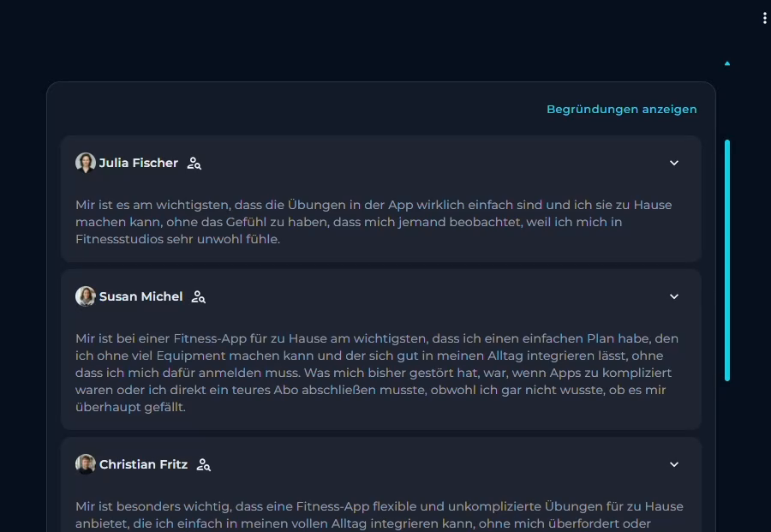Show reasons via Begründungen anzeigen
771x532 pixels.
pos(622,109)
